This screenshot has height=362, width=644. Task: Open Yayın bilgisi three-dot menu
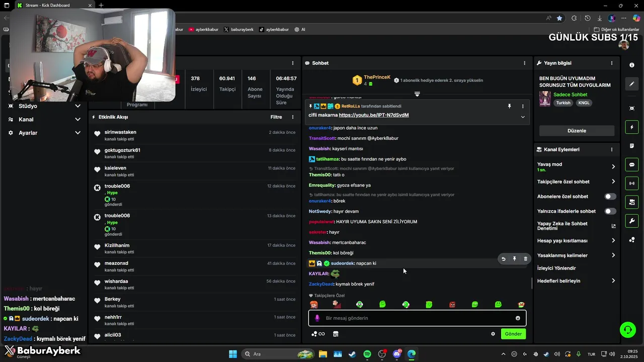click(x=612, y=63)
